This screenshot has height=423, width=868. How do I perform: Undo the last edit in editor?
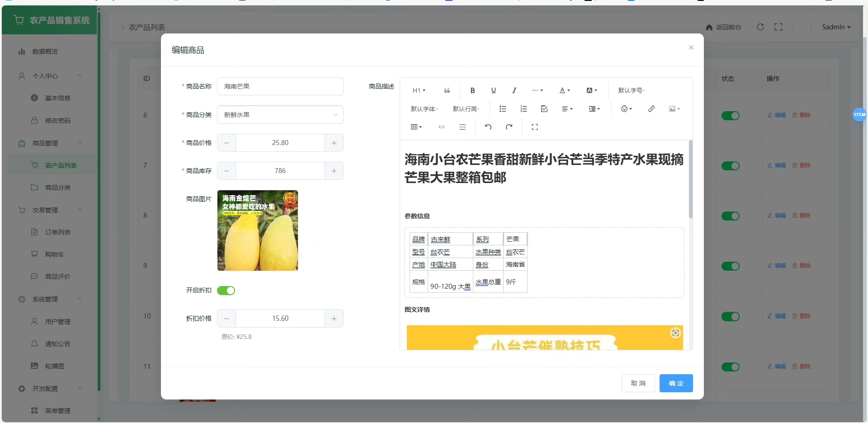(488, 127)
